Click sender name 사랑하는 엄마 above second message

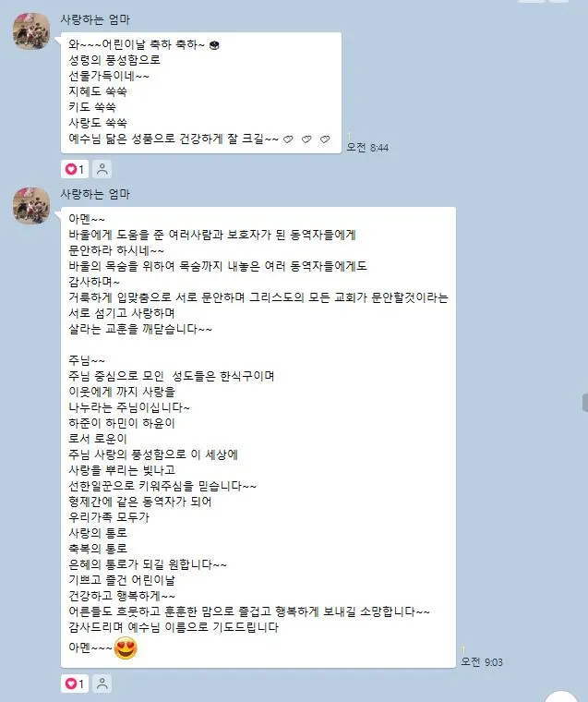point(95,194)
